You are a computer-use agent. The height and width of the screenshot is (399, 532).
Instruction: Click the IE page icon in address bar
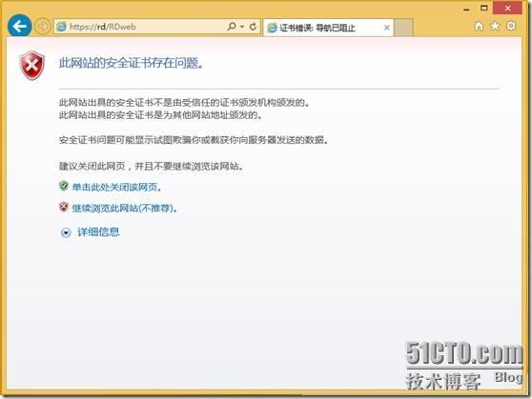[x=61, y=27]
